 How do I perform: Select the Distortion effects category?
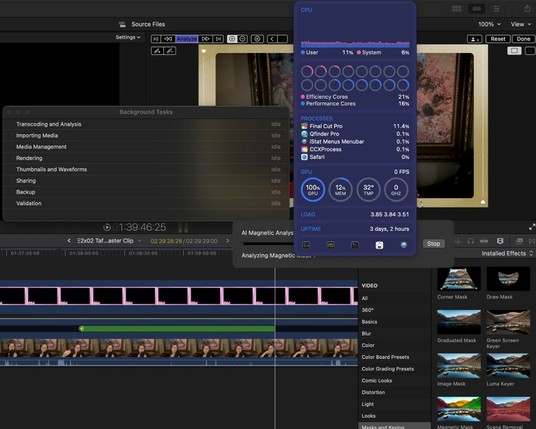373,392
